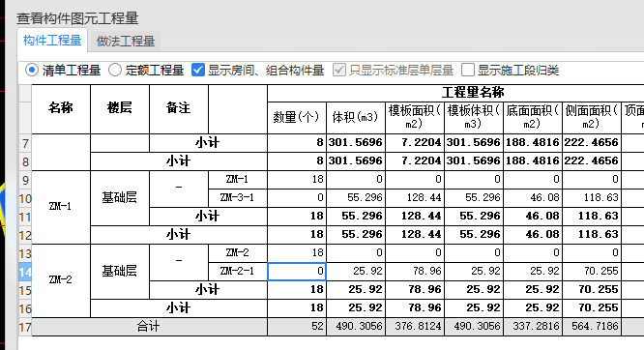The height and width of the screenshot is (350, 644).
Task: Click total 337.2816 in 合计 row
Action: pyautogui.click(x=533, y=327)
